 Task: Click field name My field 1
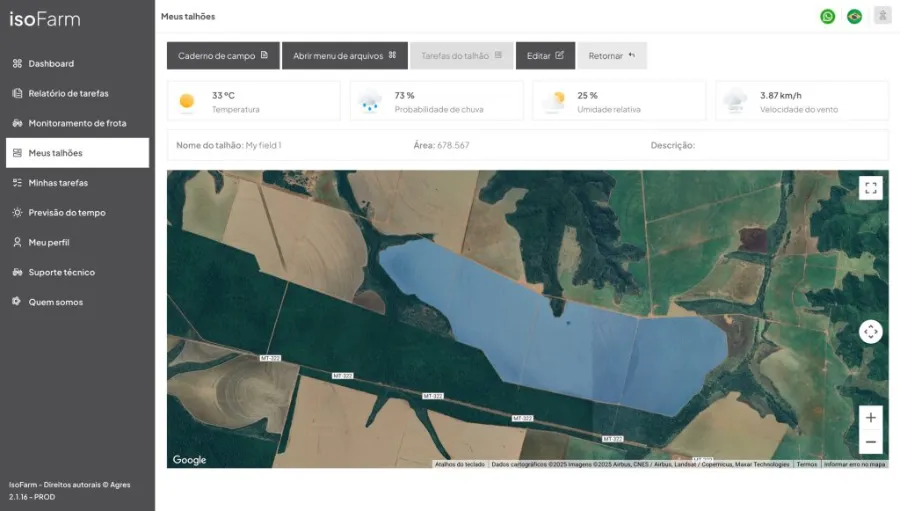tap(263, 145)
